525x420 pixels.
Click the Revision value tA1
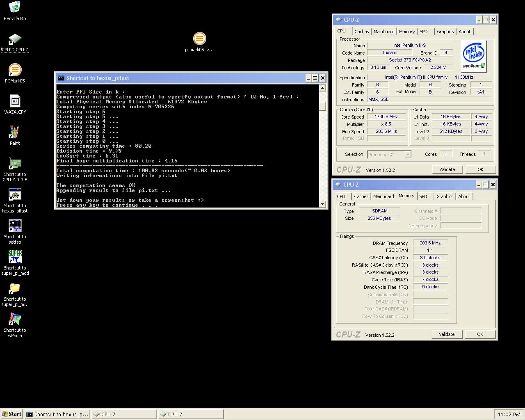(x=481, y=92)
